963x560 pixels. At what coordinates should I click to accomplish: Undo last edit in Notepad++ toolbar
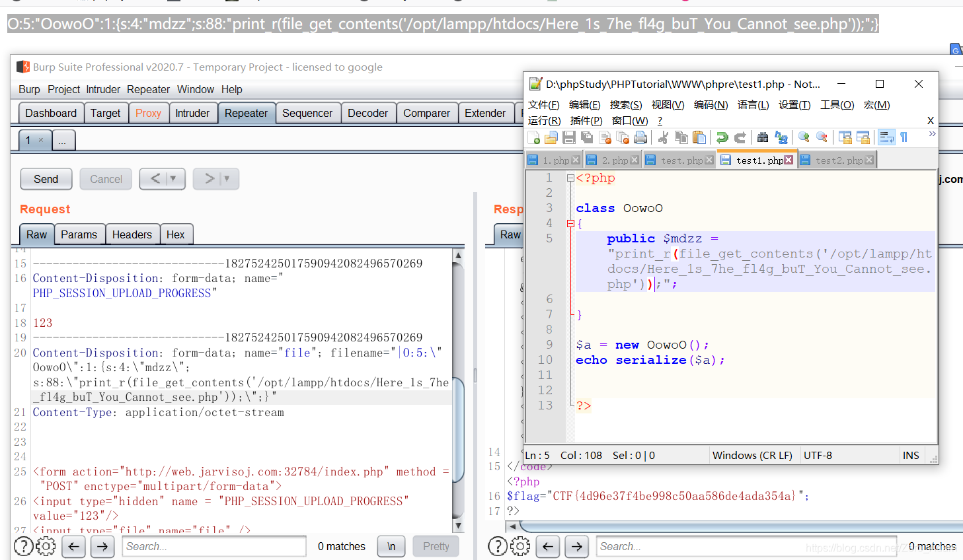coord(722,137)
